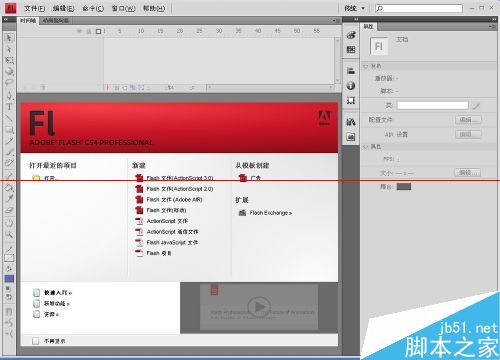This screenshot has height=360, width=500.
Task: Select the Pencil tool
Action: pos(9,141)
